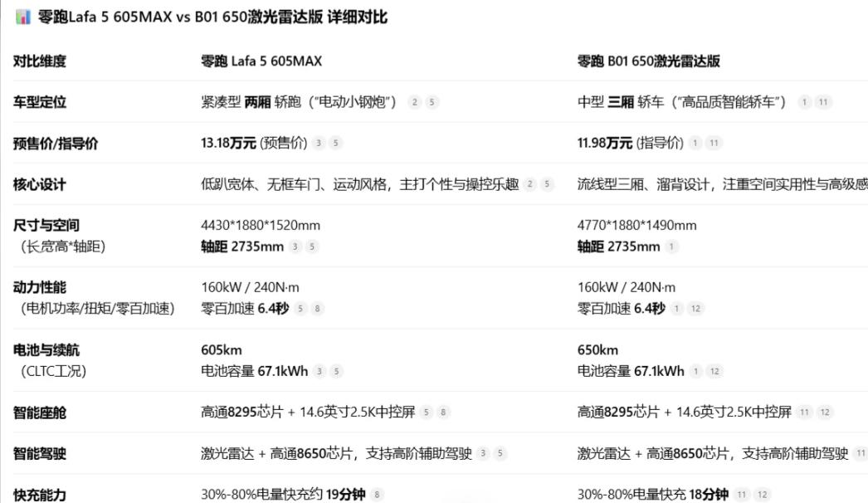
Task: Open citation 8 beside Lafa 5 零百加速 6.4秒
Action: tap(317, 309)
